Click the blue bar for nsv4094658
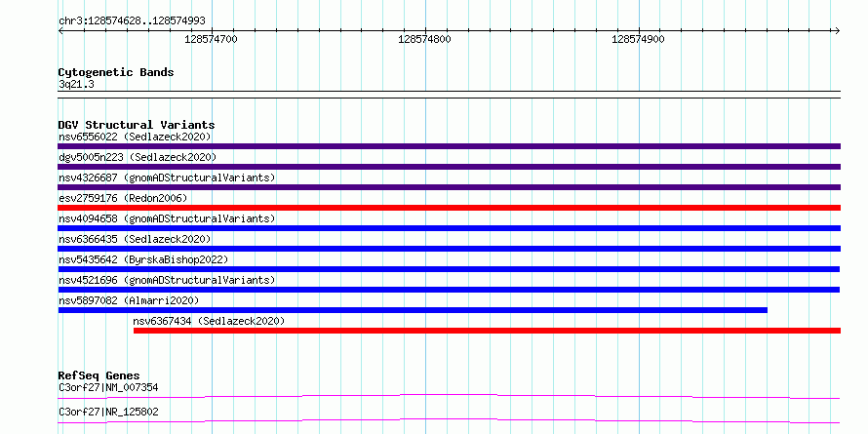Screen dimensions: 868x434 pos(449,228)
